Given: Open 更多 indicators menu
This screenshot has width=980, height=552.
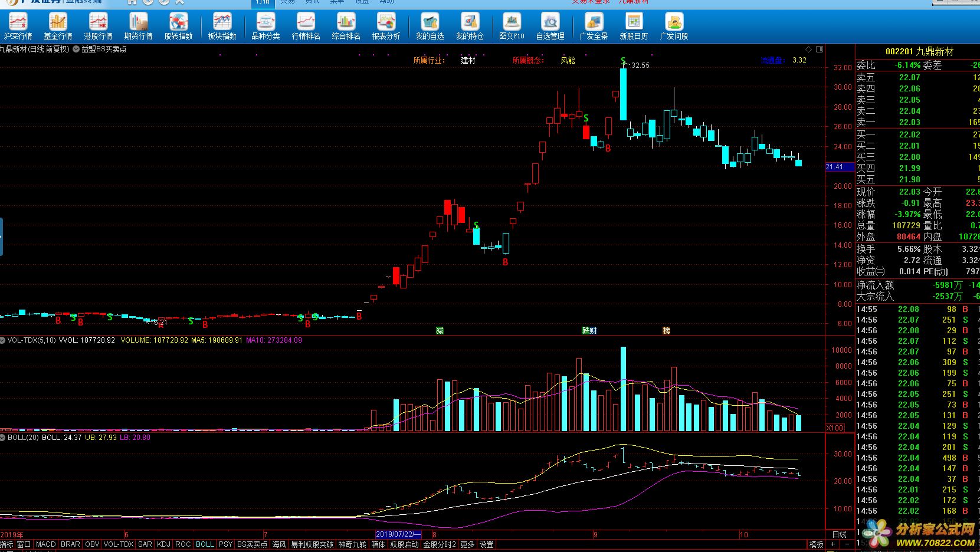Looking at the screenshot, I should coord(467,544).
